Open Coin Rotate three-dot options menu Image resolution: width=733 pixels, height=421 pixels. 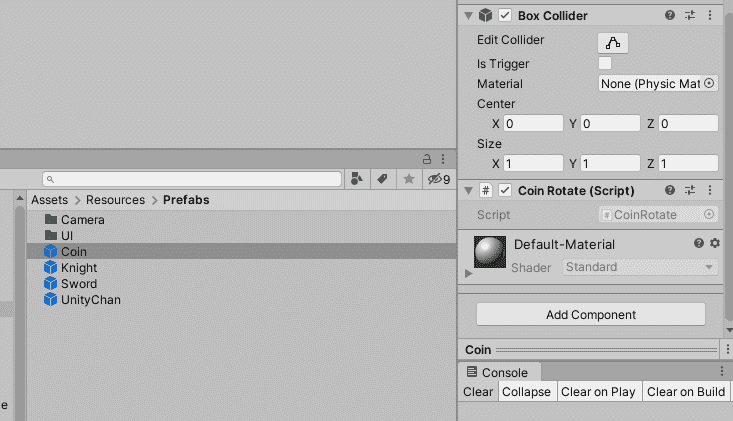(x=710, y=190)
